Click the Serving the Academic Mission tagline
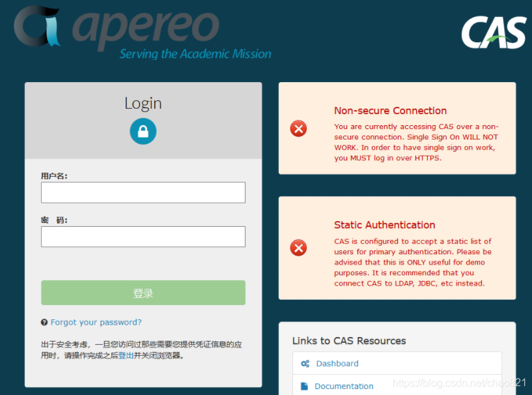532x395 pixels. coord(195,53)
